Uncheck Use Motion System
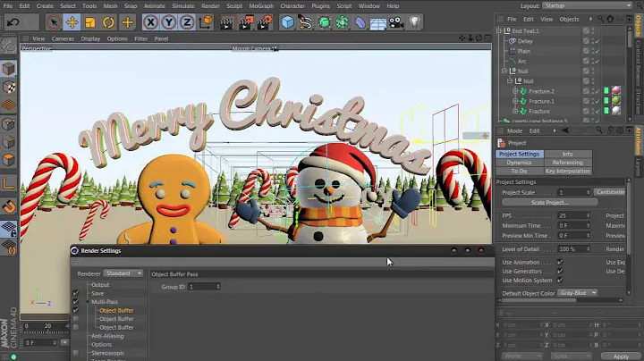 (560, 281)
